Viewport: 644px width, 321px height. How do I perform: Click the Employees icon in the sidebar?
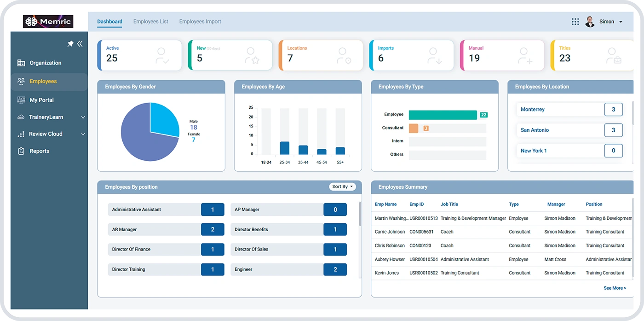21,82
